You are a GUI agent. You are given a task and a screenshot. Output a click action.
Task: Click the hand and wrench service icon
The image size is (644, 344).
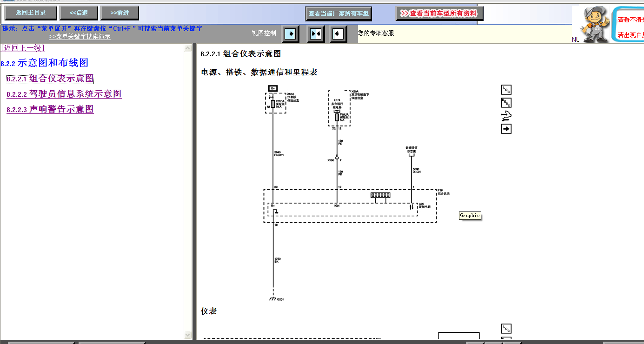click(x=506, y=116)
